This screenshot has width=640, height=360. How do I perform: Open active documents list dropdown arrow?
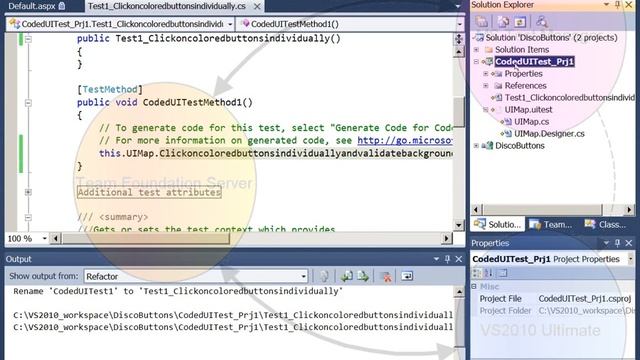point(458,6)
